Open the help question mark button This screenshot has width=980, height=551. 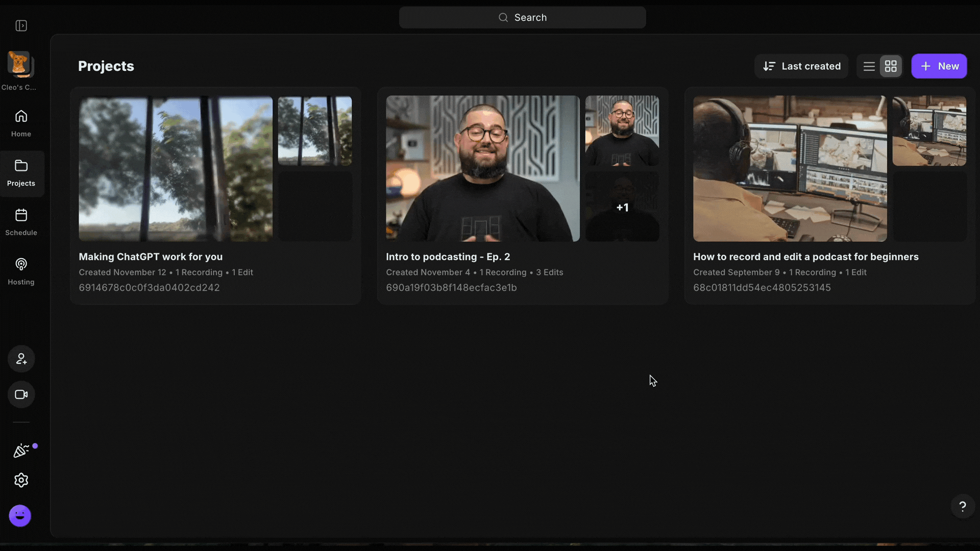(963, 507)
